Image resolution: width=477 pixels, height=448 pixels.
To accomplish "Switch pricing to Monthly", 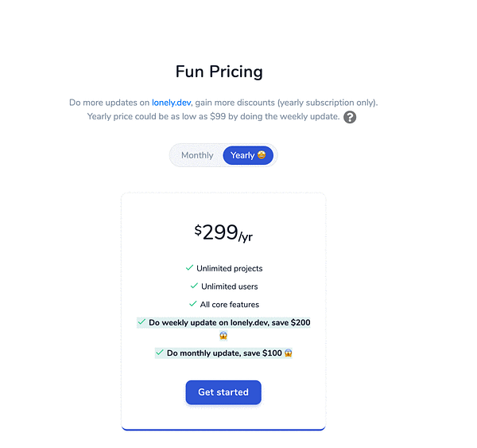I will [197, 155].
